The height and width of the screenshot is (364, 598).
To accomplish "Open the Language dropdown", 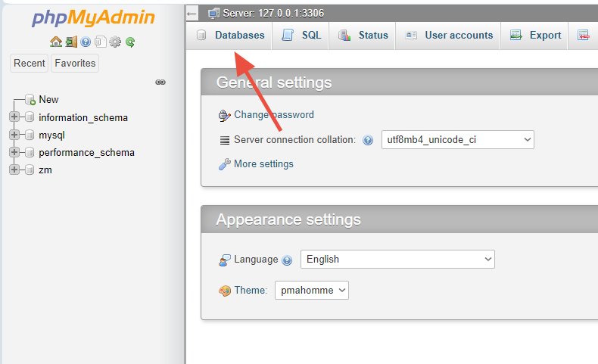I will coord(397,259).
